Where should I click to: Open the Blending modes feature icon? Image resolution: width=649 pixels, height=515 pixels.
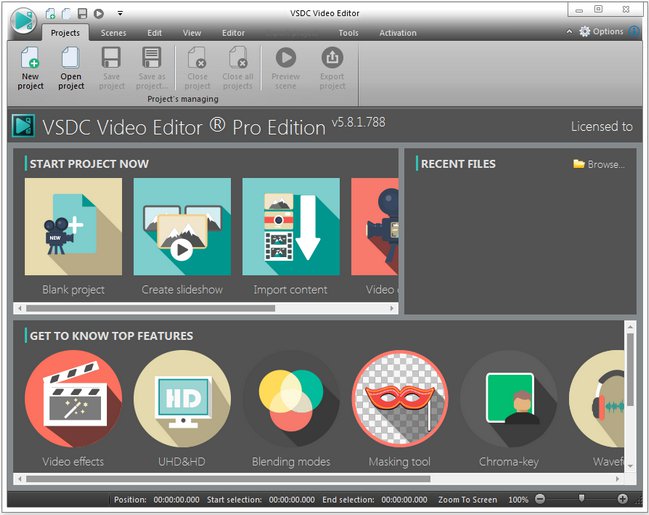[291, 399]
